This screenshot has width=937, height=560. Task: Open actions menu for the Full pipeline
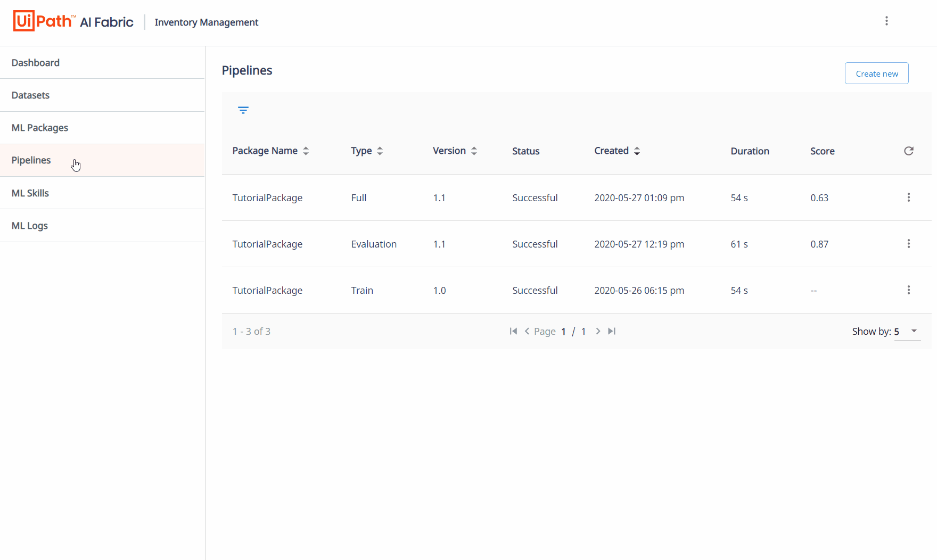click(x=909, y=197)
